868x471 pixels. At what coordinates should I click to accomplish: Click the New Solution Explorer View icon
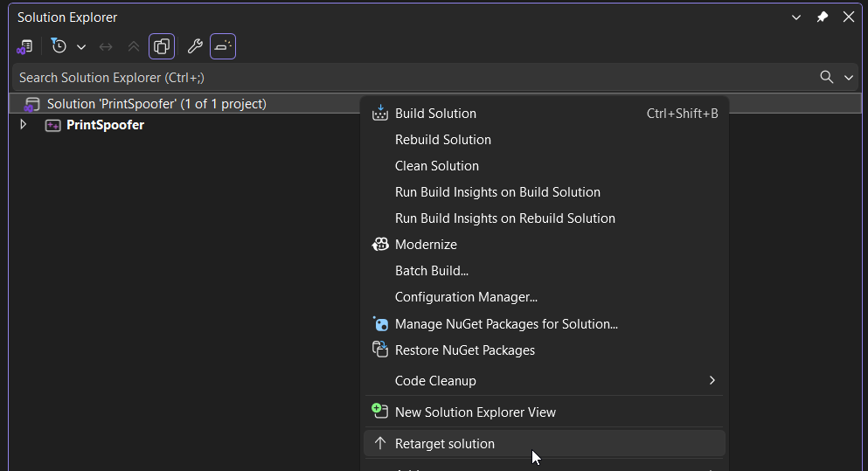pos(379,411)
